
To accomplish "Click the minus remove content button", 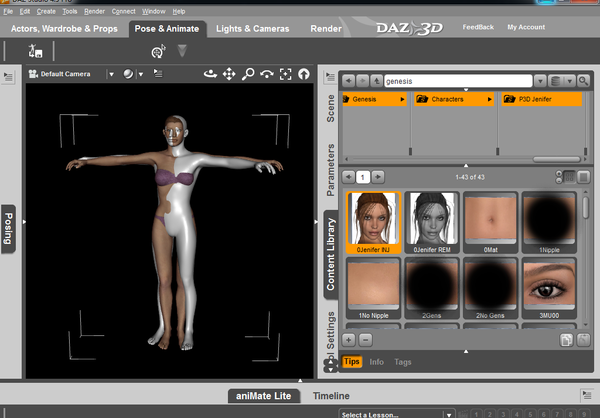I will pos(365,340).
